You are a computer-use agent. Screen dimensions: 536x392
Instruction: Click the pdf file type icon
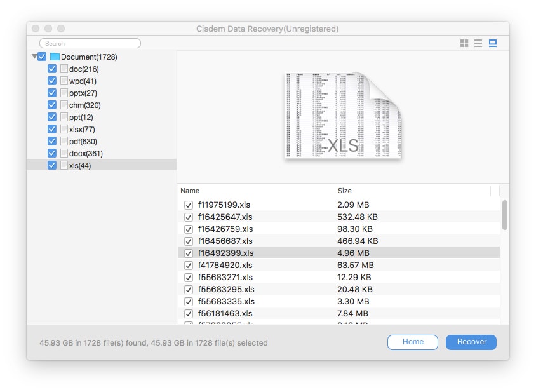[x=64, y=141]
